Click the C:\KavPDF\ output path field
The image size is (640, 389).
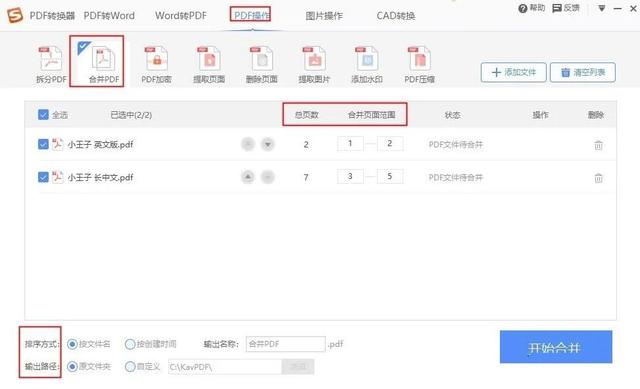(225, 367)
